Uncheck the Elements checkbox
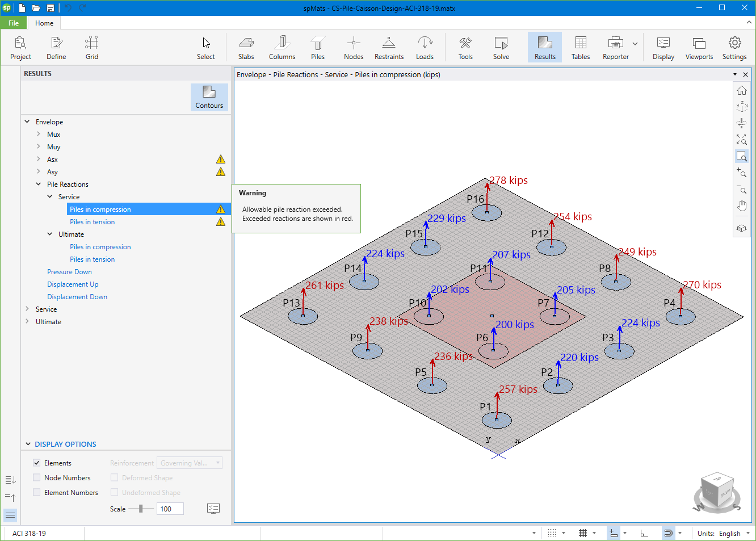 tap(37, 463)
